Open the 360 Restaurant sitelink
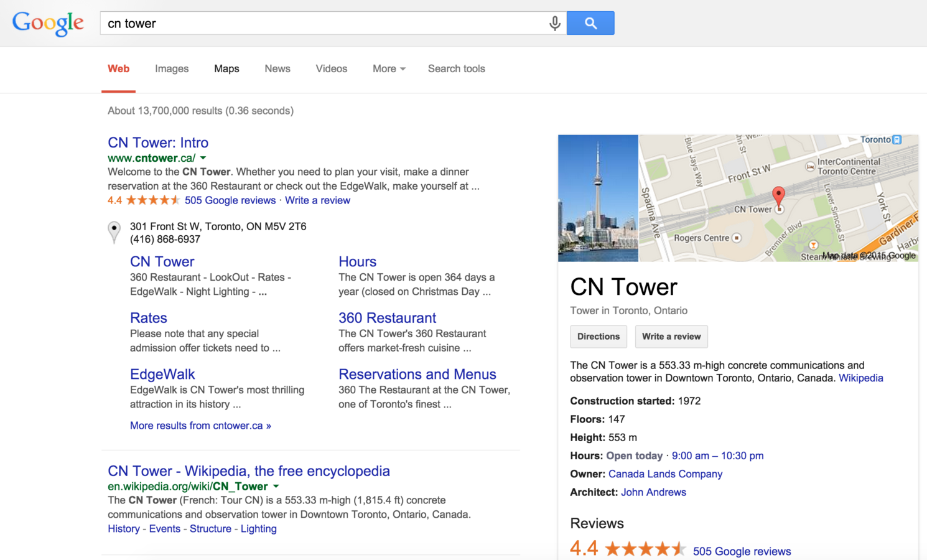 point(387,318)
